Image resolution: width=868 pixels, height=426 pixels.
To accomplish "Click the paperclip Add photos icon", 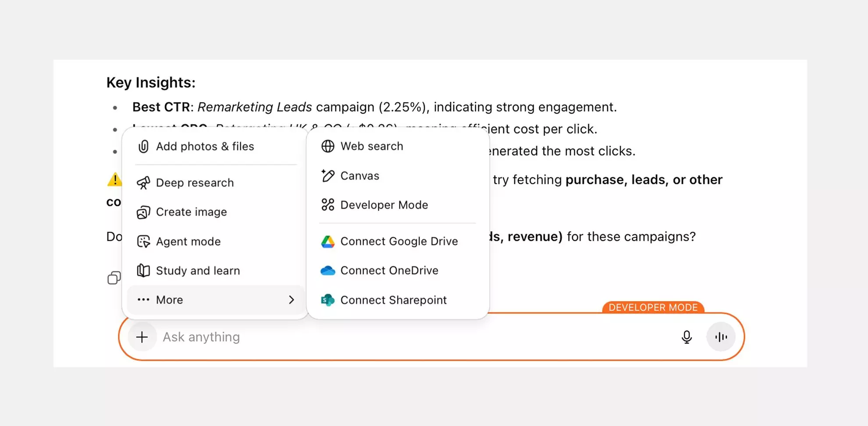I will click(143, 147).
